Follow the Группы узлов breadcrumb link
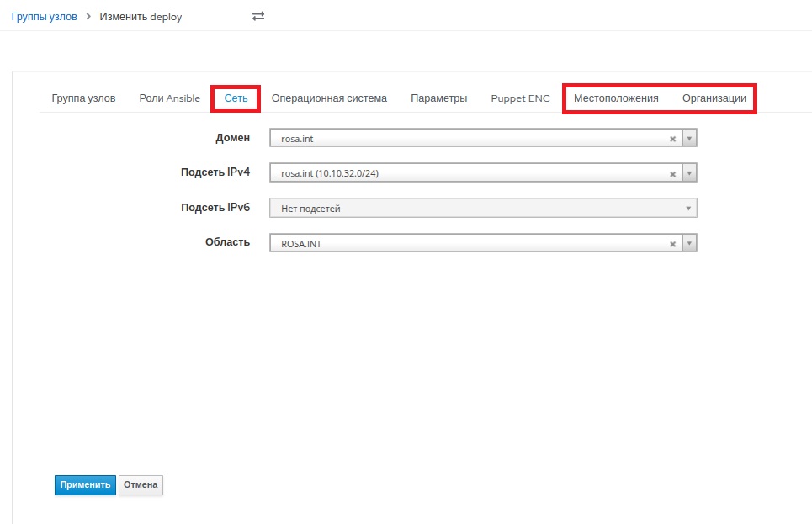The width and height of the screenshot is (812, 524). point(44,17)
